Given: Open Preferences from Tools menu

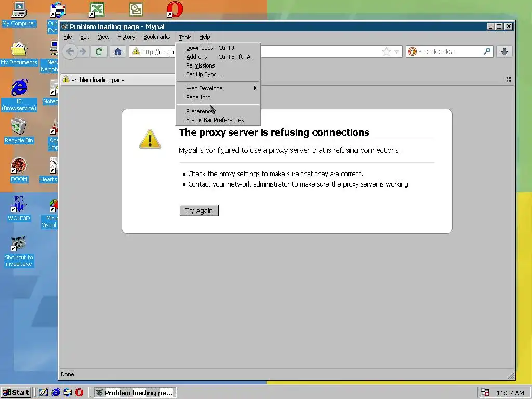Looking at the screenshot, I should 218,111.
